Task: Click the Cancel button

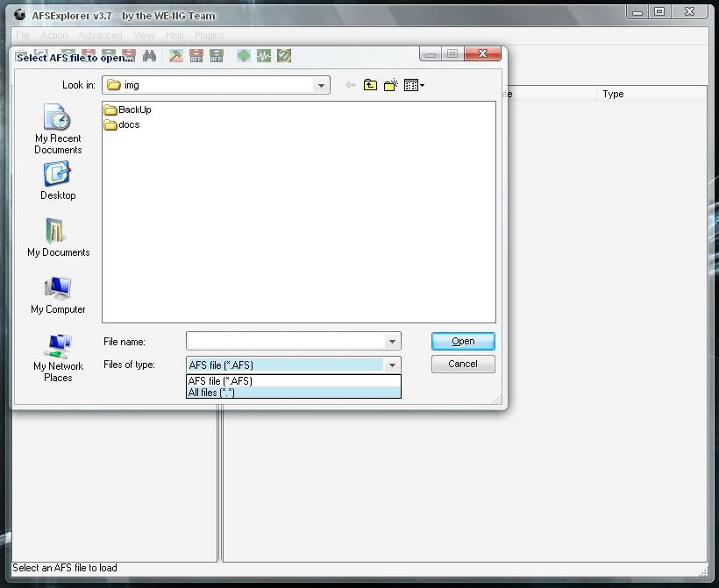Action: point(463,364)
